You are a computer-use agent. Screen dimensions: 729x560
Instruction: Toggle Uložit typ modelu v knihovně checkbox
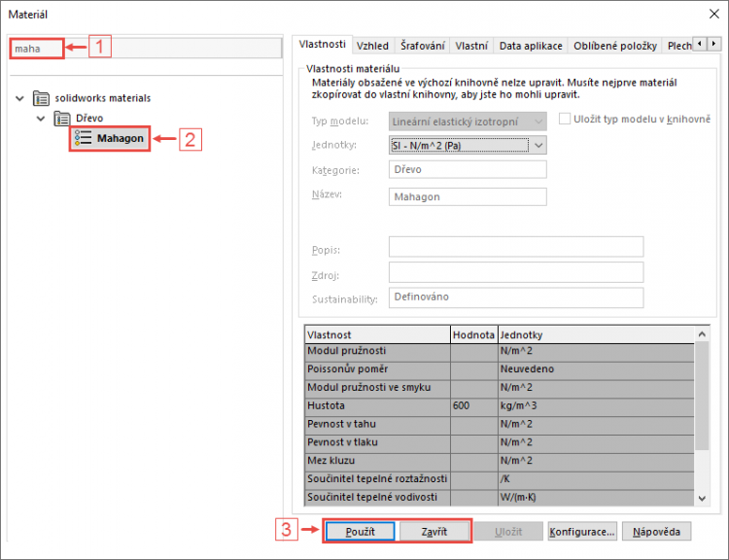click(565, 119)
